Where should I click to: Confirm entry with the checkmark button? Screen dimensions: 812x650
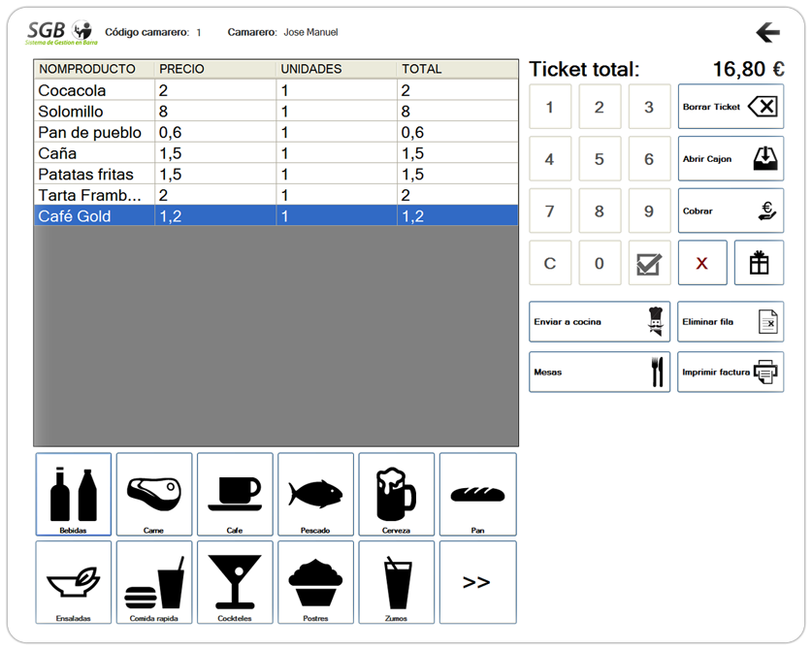(649, 263)
